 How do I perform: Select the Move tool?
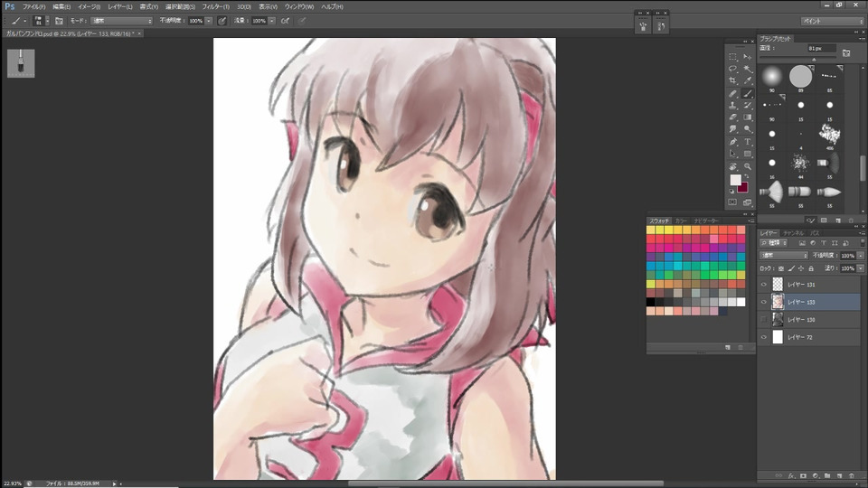point(748,56)
